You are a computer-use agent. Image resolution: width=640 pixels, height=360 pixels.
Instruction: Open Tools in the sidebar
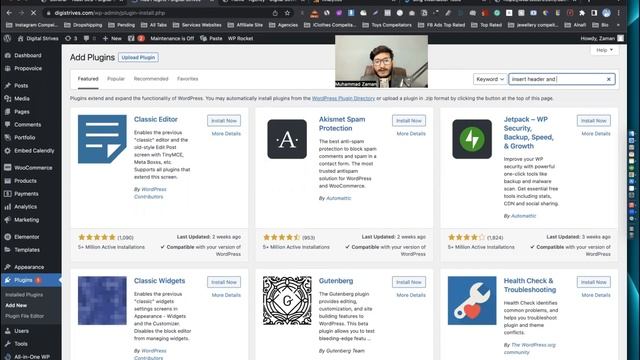coord(21,344)
